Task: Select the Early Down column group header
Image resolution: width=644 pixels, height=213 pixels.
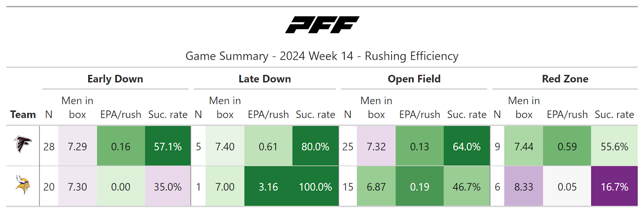Action: pyautogui.click(x=115, y=79)
